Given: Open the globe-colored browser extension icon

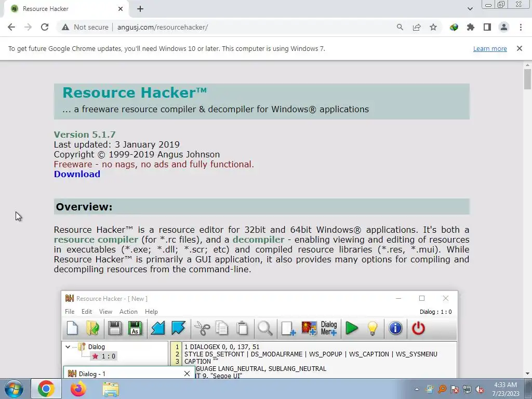Looking at the screenshot, I should [x=454, y=27].
